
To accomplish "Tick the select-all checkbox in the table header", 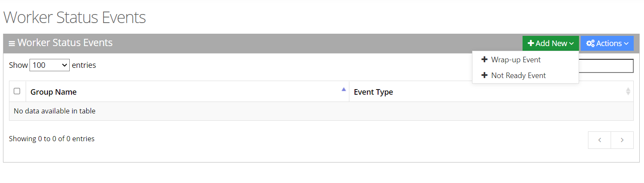I will pos(17,91).
